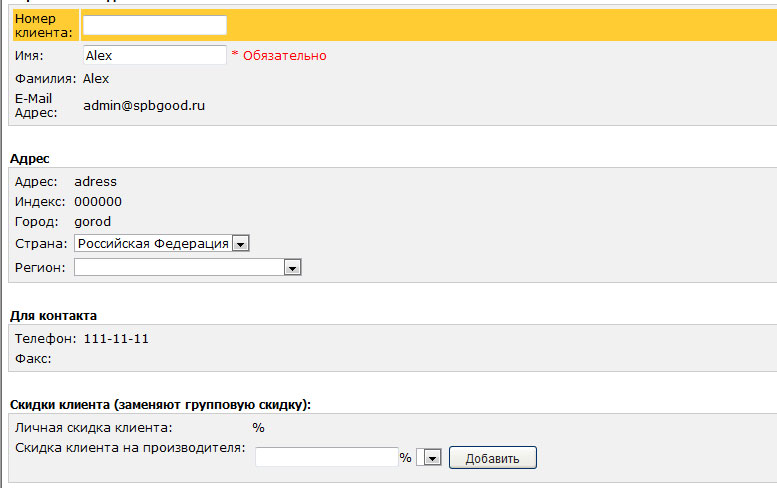Image resolution: width=777 pixels, height=488 pixels.
Task: Click the bold Адрес section heading
Action: 29,158
